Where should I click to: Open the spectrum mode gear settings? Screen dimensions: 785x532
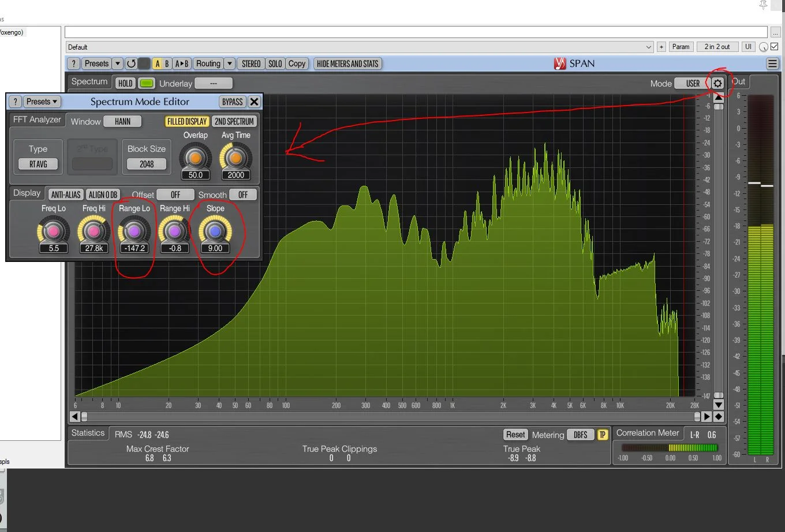coord(717,83)
